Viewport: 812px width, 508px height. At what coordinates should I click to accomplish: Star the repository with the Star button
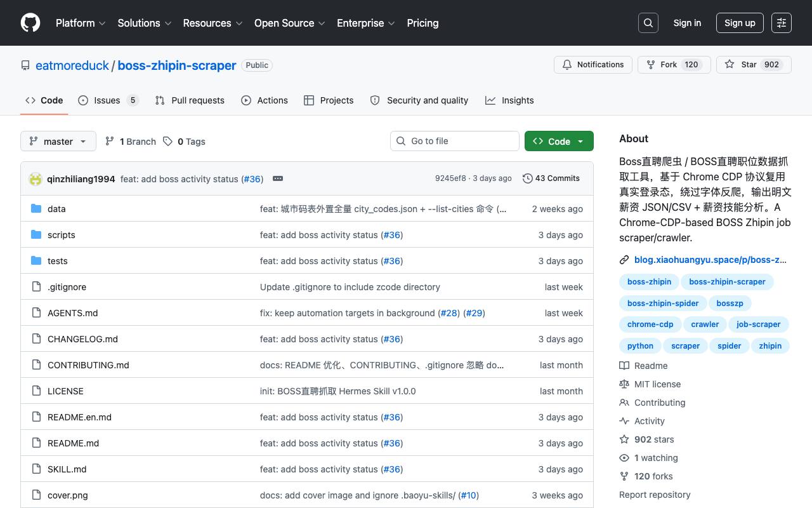coord(754,65)
